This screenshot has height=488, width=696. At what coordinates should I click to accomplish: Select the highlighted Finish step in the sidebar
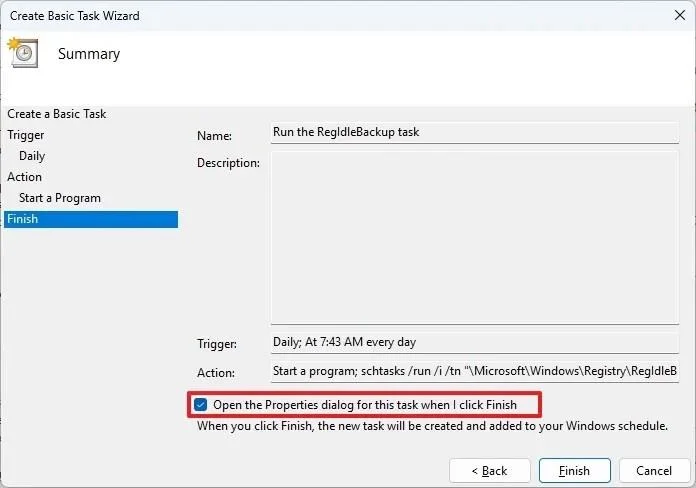click(91, 219)
